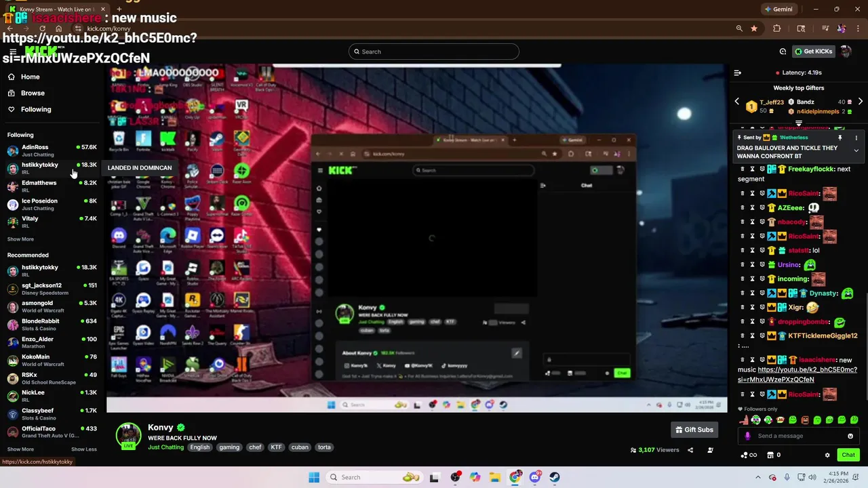The image size is (868, 488).
Task: Open pinned message options menu
Action: tap(856, 138)
